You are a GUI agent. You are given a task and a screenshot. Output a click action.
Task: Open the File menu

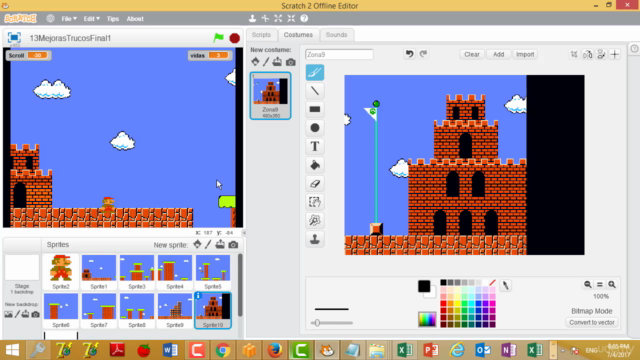pos(69,19)
